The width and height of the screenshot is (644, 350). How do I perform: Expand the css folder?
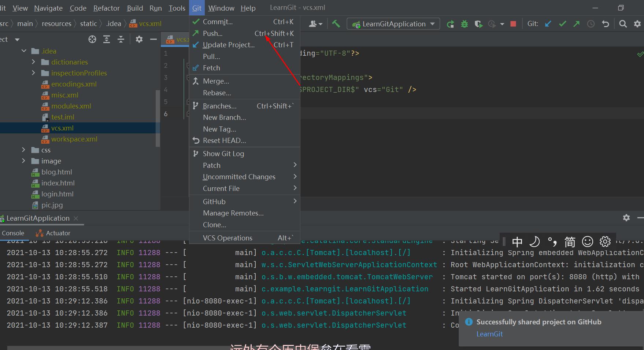coord(24,150)
